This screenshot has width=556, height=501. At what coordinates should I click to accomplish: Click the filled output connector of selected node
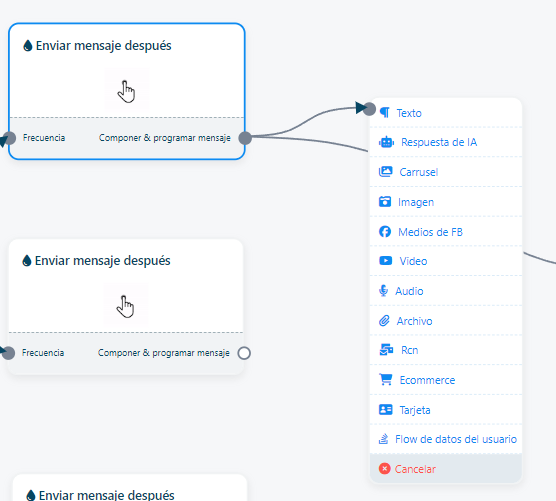245,138
